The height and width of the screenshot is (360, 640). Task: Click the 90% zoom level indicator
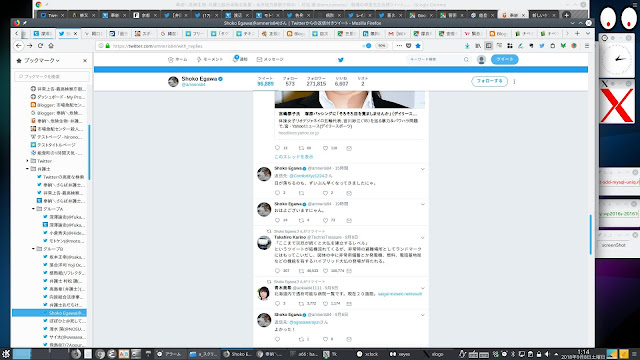382,46
